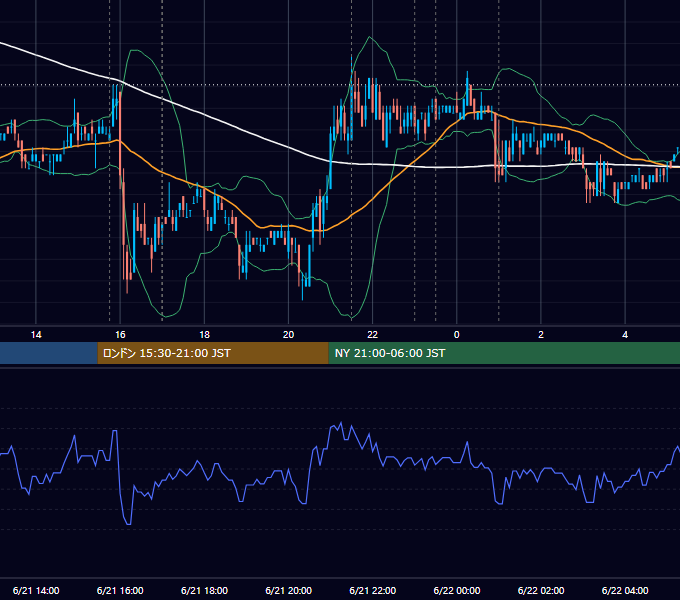Click the 6/21 14:00 date label
The height and width of the screenshot is (600, 680).
point(36,590)
